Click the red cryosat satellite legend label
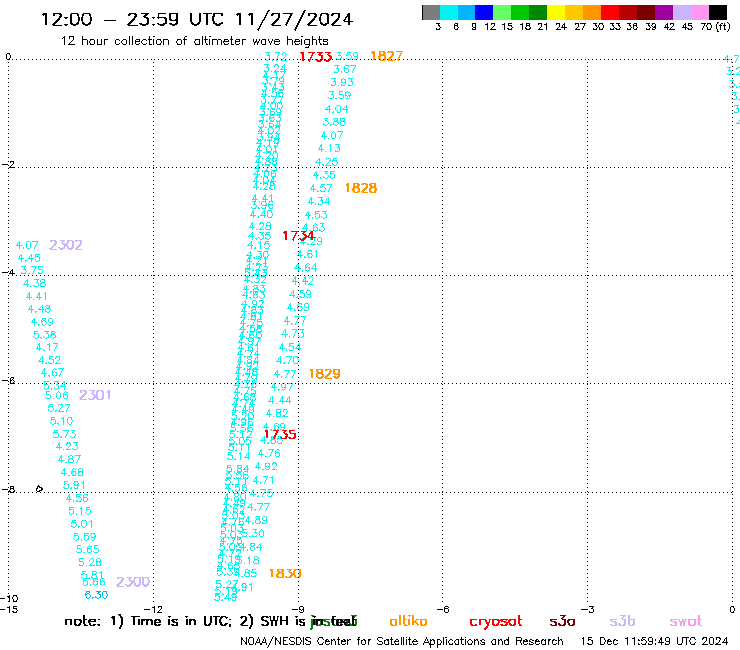This screenshot has height=650, width=740. (x=496, y=622)
